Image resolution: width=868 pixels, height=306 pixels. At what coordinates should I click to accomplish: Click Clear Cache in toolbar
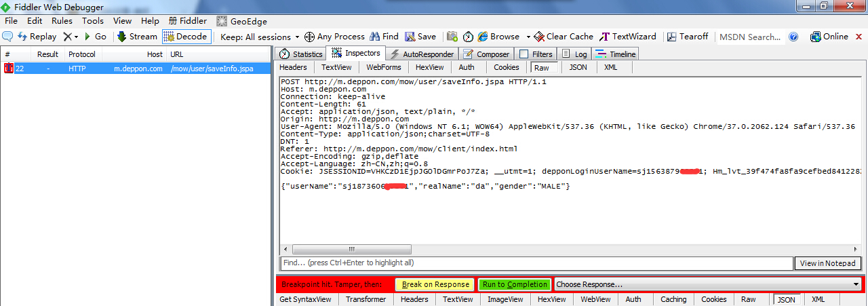[x=564, y=37]
